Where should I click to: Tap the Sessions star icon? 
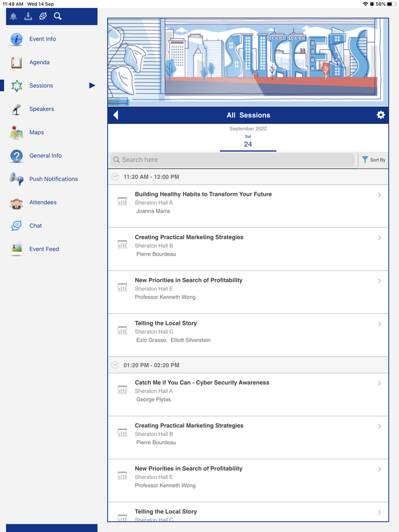coord(17,86)
